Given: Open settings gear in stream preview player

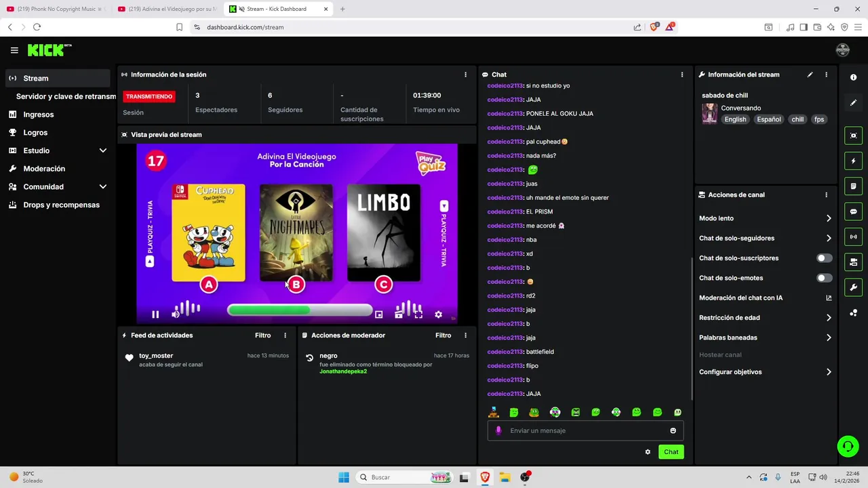Looking at the screenshot, I should 438,314.
